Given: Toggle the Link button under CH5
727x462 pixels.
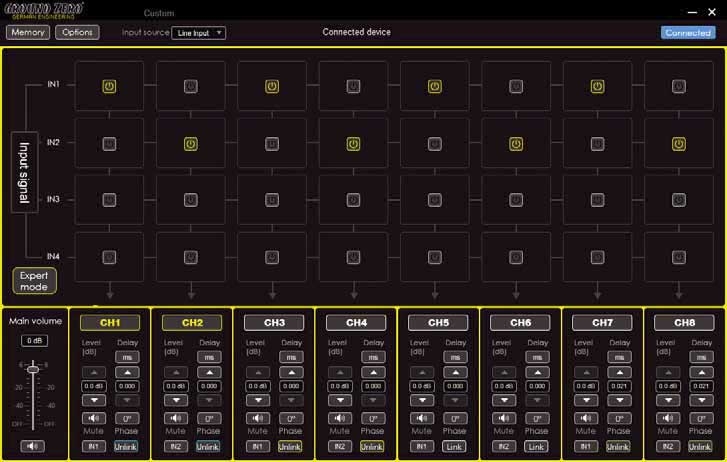Looking at the screenshot, I should (x=454, y=446).
